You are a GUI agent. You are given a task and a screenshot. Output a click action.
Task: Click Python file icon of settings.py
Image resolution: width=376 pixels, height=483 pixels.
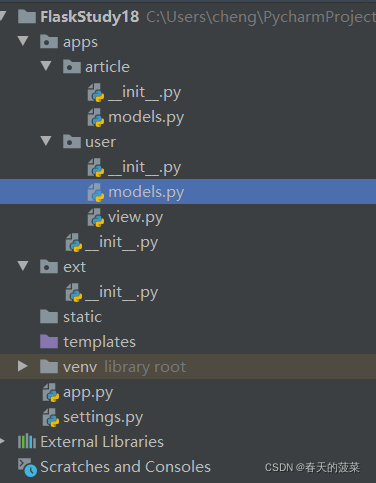51,417
